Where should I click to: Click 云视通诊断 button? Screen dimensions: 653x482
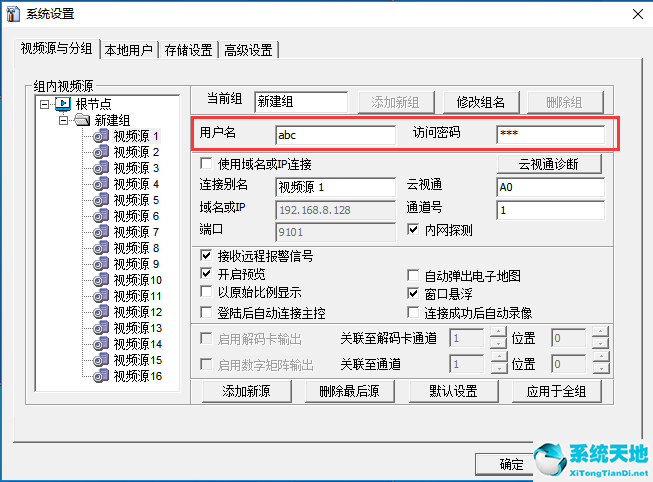pos(549,164)
